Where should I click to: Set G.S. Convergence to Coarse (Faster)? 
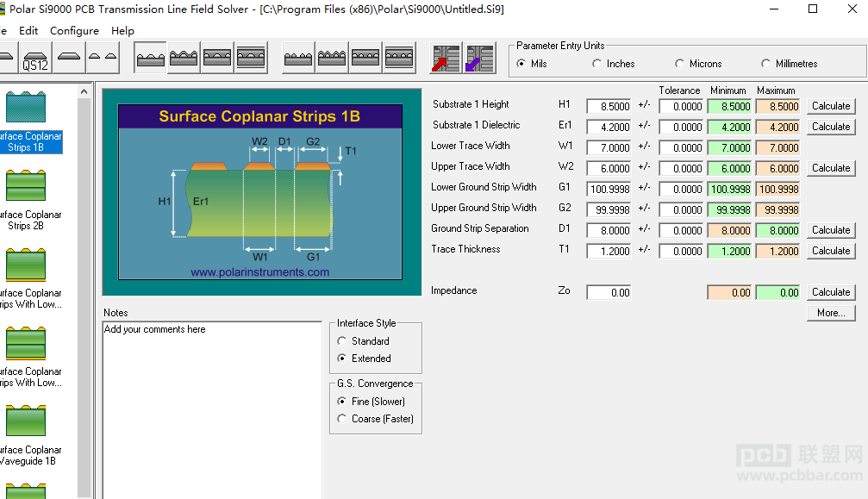(x=375, y=419)
